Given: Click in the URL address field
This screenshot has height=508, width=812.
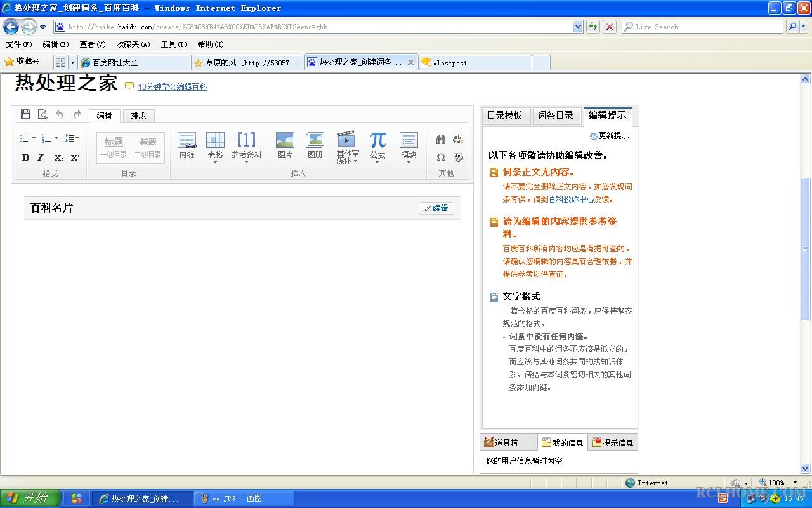Looking at the screenshot, I should (x=314, y=27).
